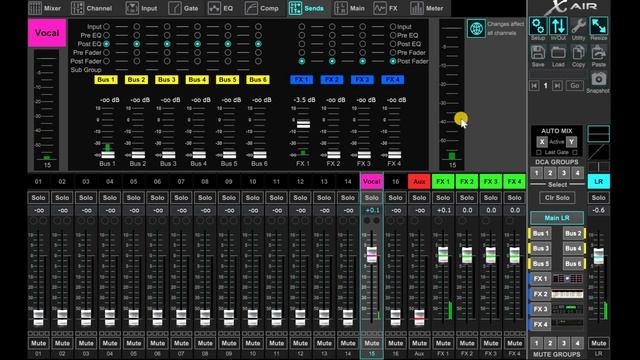Viewport: 640px width, 360px height.
Task: Click the yellow Bus 3 send label
Action: pyautogui.click(x=167, y=80)
